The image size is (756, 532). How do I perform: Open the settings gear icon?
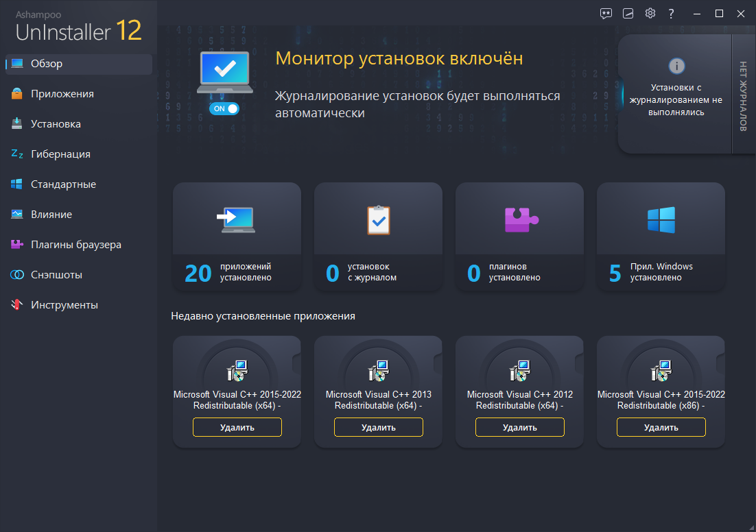click(650, 13)
